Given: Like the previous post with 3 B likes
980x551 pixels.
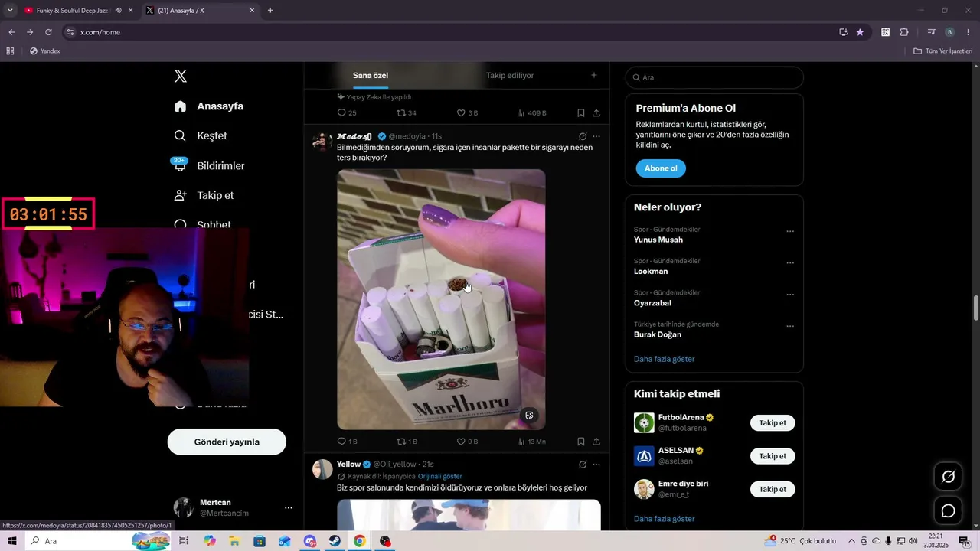Looking at the screenshot, I should (x=467, y=112).
